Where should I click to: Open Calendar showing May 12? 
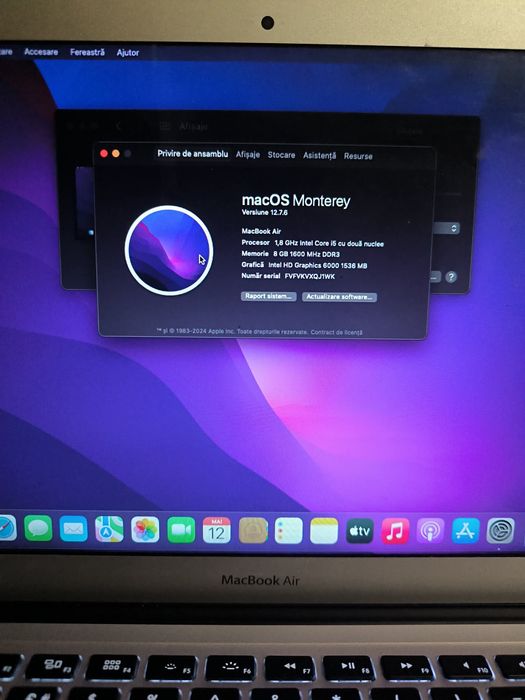coord(217,530)
